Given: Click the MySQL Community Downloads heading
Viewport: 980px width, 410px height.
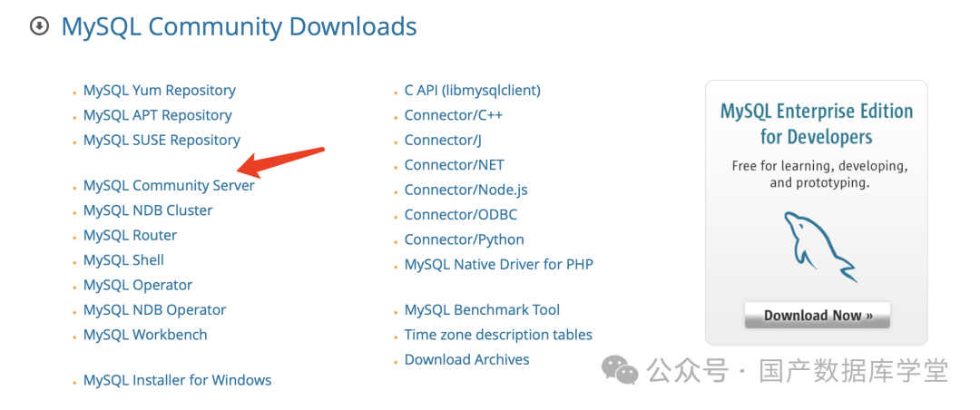Looking at the screenshot, I should (x=239, y=27).
